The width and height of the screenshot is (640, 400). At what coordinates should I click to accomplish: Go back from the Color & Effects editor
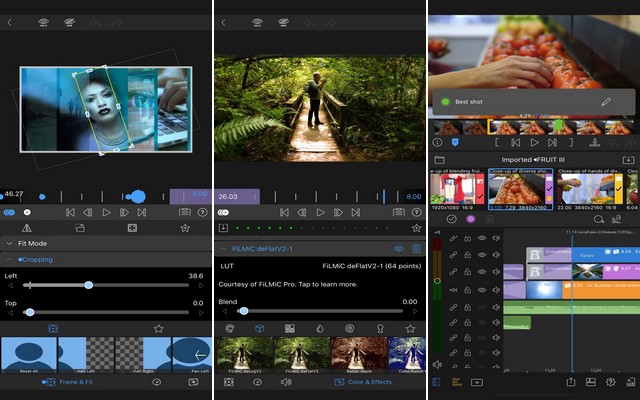(223, 23)
